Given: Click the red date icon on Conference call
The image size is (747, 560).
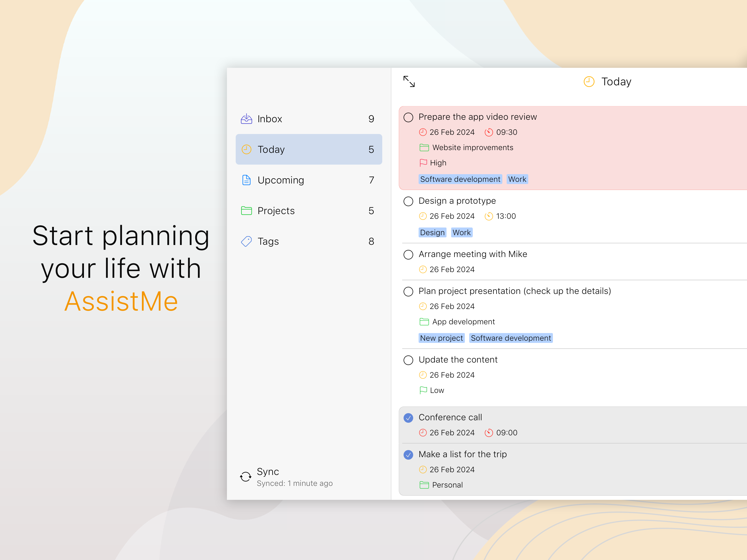Looking at the screenshot, I should tap(423, 433).
